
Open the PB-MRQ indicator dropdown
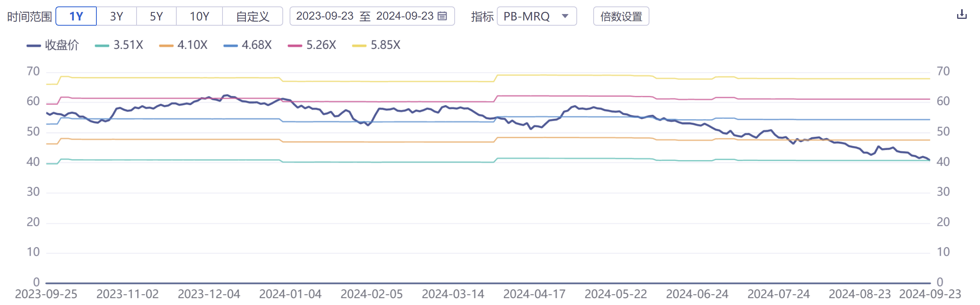tap(536, 17)
